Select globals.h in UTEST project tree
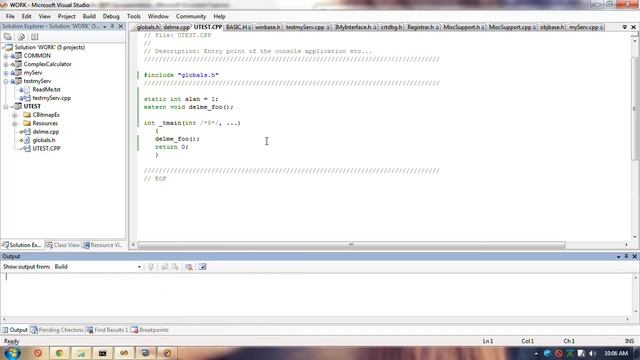Viewport: 640px width, 360px height. (x=44, y=140)
